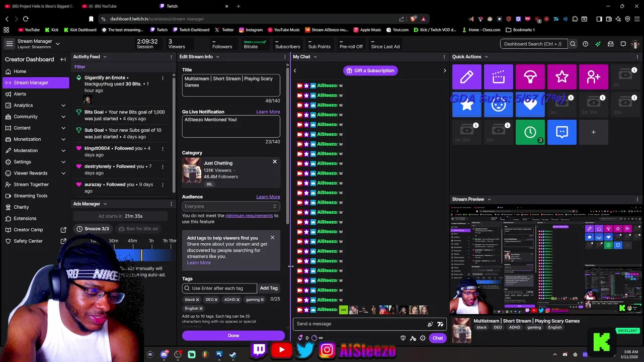Remove the gaming tag
Image resolution: width=644 pixels, height=362 pixels.
(x=262, y=300)
